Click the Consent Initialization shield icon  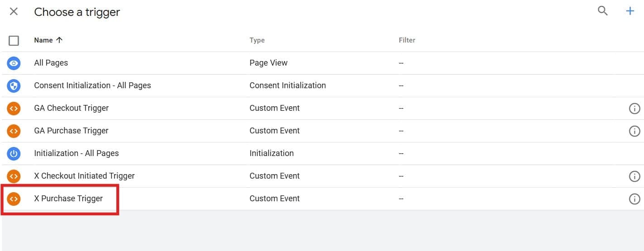point(14,86)
